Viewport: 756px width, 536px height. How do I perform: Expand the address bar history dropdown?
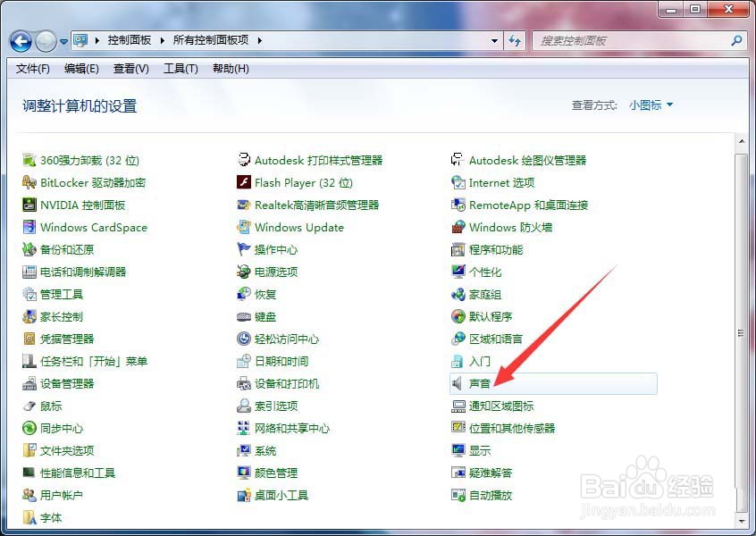pyautogui.click(x=494, y=41)
